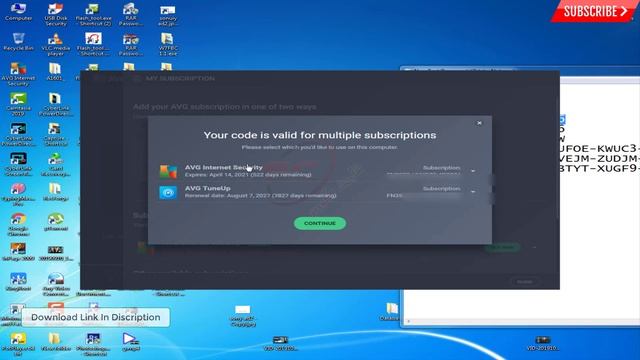The width and height of the screenshot is (640, 360).
Task: Open the VLC media player desktop icon
Action: (56, 44)
